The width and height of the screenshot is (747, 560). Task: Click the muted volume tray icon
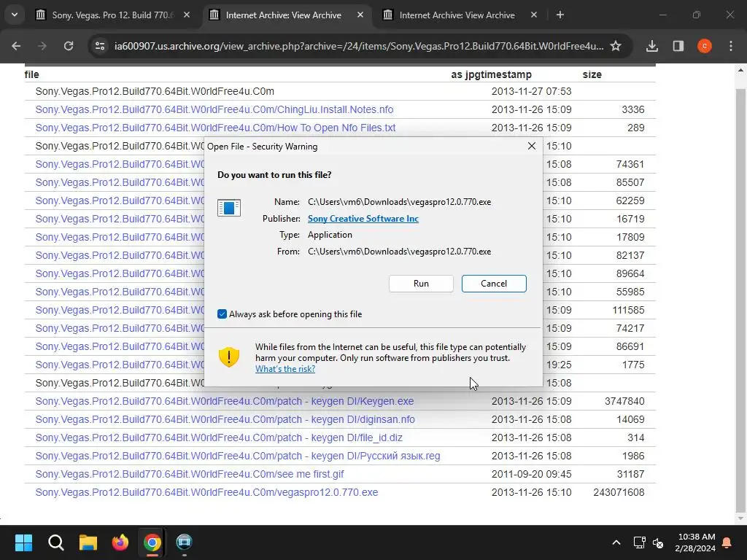658,542
